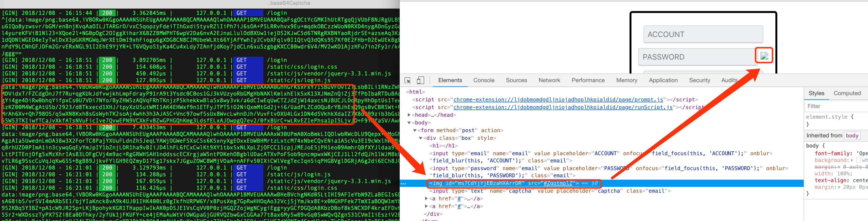Switch to the Network tab
The image size is (868, 221).
point(549,80)
